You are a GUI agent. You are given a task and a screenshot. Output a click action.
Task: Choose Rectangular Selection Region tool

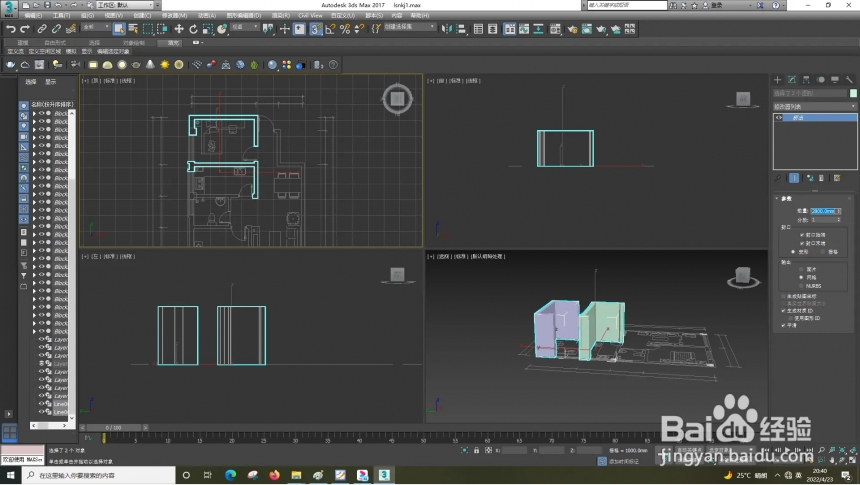[148, 29]
